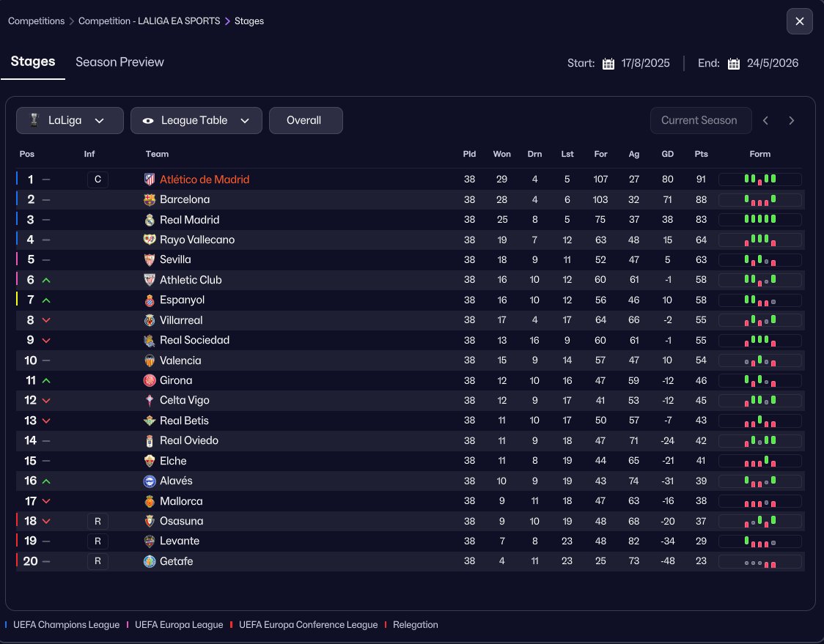Viewport: 824px width, 644px height.
Task: Go to previous season arrow
Action: pos(765,121)
